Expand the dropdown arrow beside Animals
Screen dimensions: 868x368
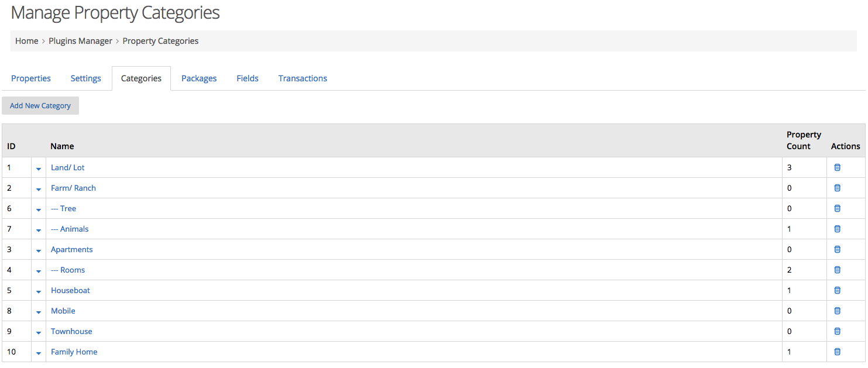pyautogui.click(x=39, y=230)
